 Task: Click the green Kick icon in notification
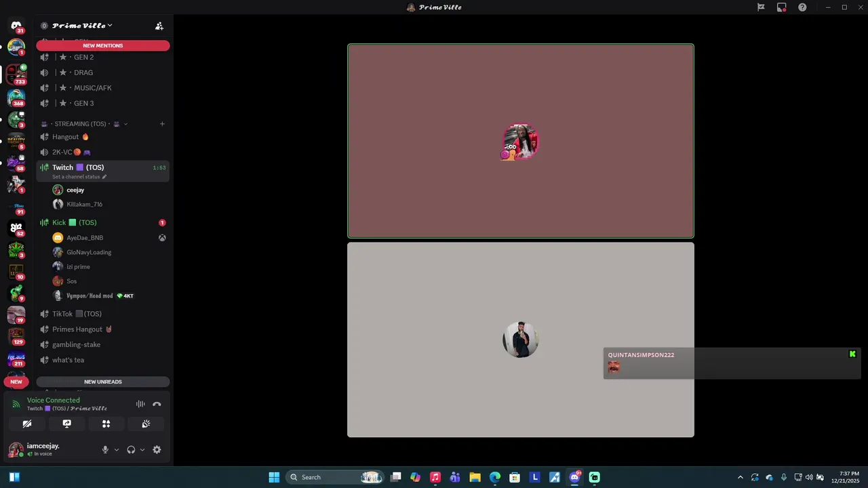click(x=852, y=354)
